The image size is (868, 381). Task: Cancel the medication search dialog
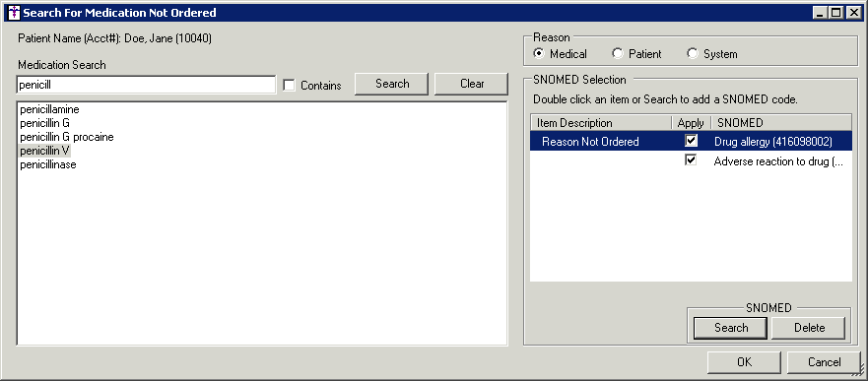pos(824,362)
